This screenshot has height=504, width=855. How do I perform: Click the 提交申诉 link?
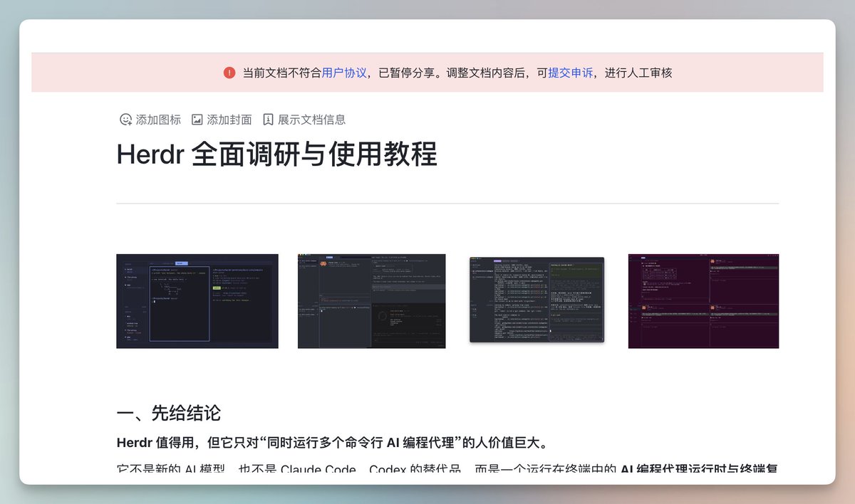point(570,73)
